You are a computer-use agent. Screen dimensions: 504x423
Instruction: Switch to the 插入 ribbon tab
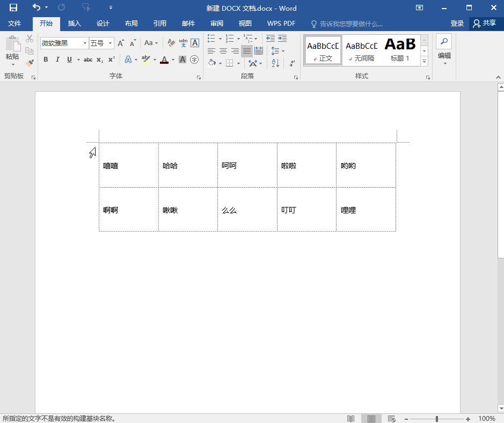click(x=74, y=24)
